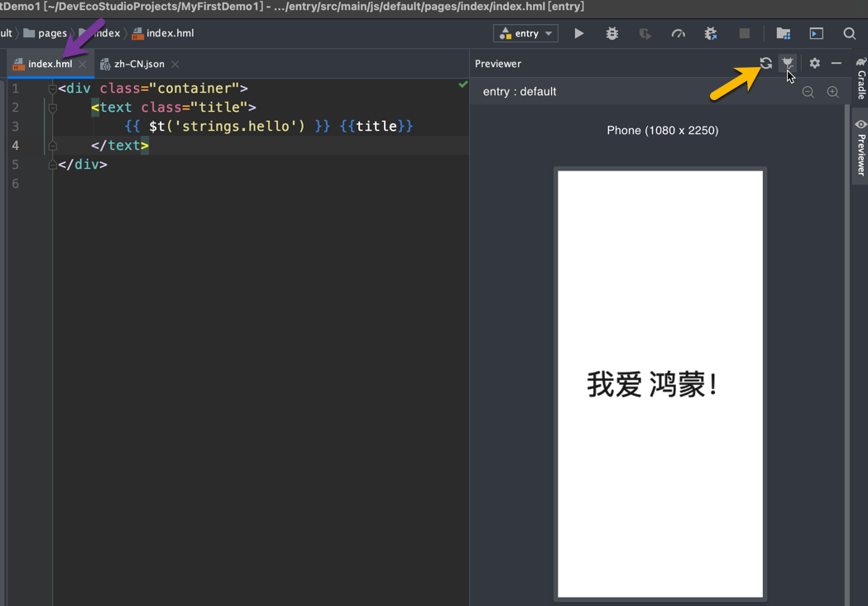Refresh the Previewer
The width and height of the screenshot is (868, 606).
click(765, 63)
